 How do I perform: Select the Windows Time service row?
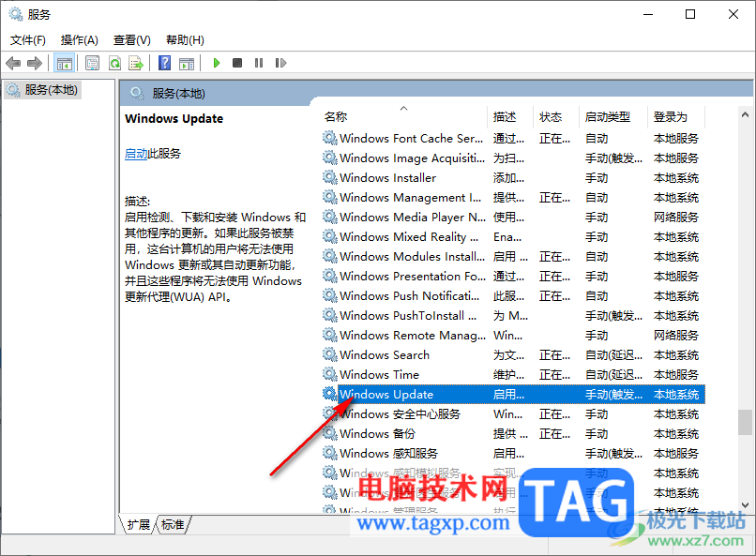513,375
